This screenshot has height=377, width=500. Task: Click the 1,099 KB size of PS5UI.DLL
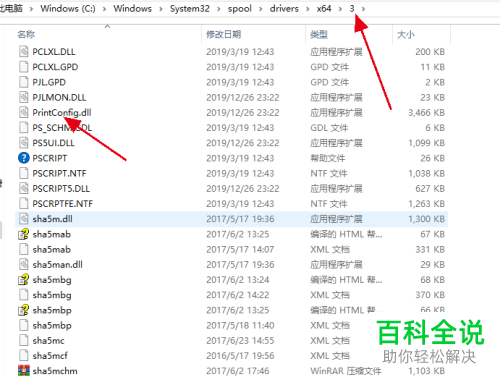426,143
